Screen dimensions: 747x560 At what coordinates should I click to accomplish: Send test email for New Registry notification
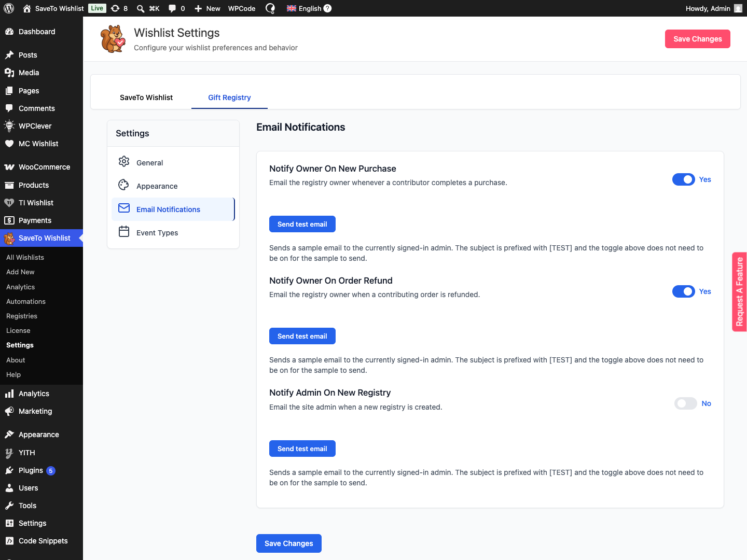click(x=302, y=449)
